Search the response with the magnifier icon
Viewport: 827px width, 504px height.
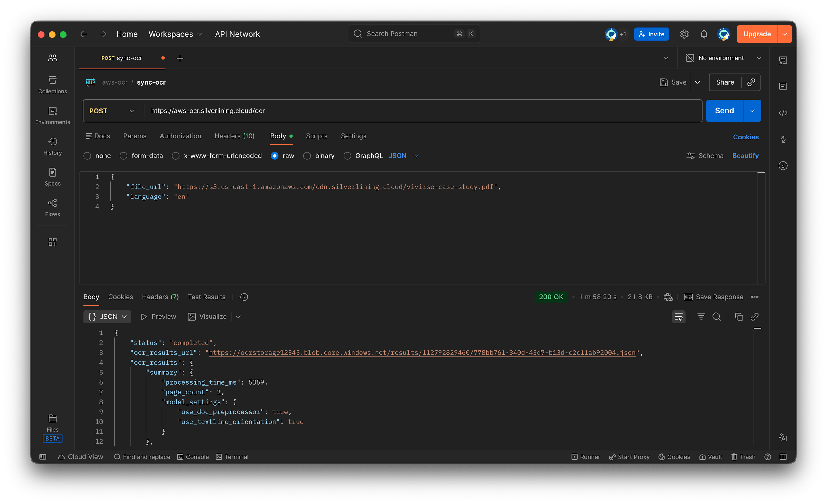click(x=716, y=317)
